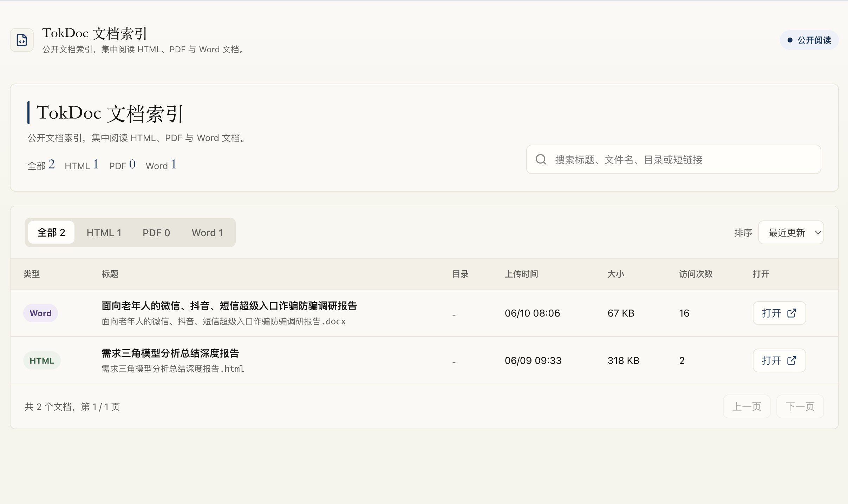This screenshot has width=848, height=504.
Task: Click the TokDoc document logo icon
Action: [x=22, y=40]
